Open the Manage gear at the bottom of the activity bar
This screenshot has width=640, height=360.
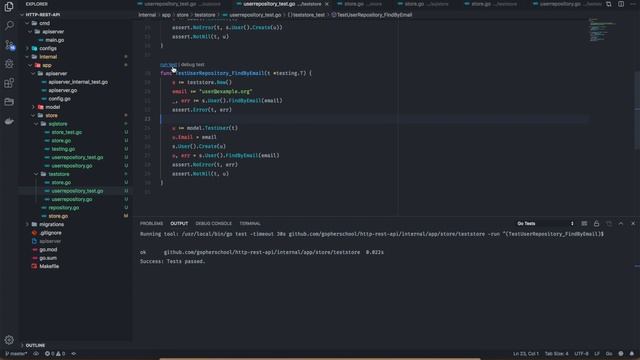click(x=9, y=340)
